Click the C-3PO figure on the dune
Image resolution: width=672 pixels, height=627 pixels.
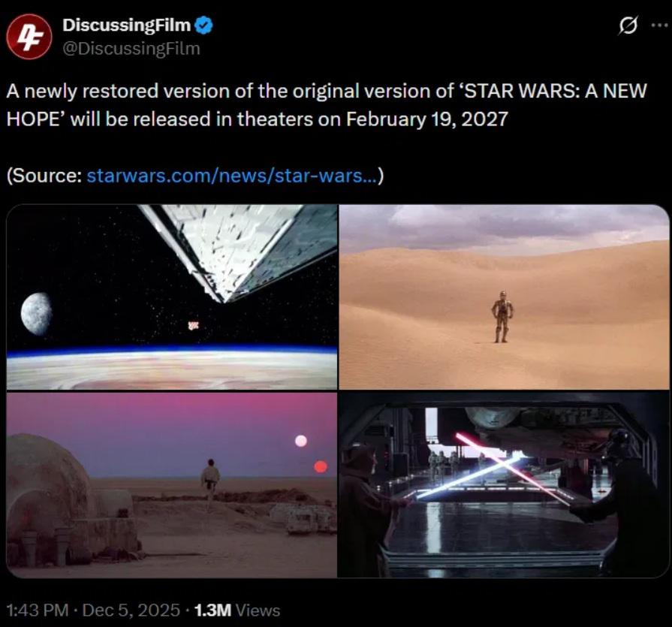[x=502, y=317]
